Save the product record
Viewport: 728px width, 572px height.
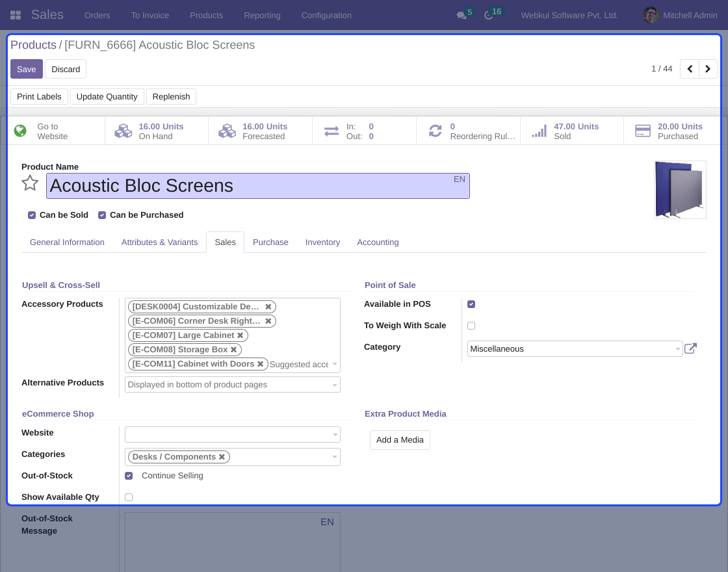[27, 69]
